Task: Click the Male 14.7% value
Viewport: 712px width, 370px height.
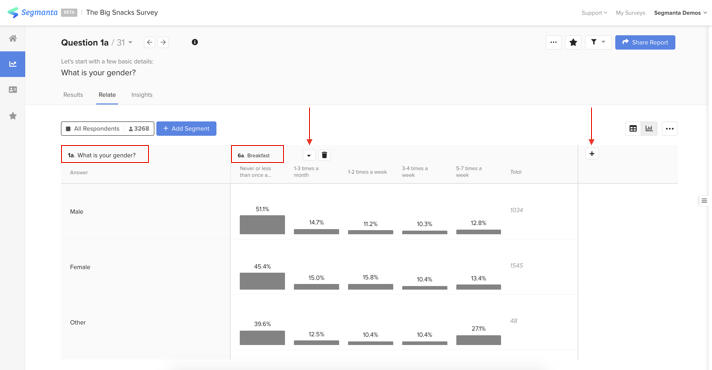Action: click(316, 222)
